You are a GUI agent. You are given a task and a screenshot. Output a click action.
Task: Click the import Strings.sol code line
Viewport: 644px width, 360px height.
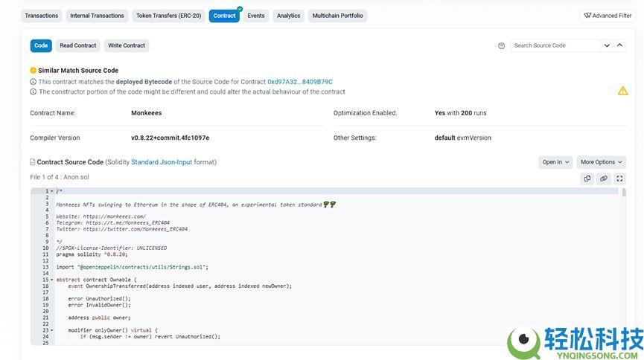point(133,267)
